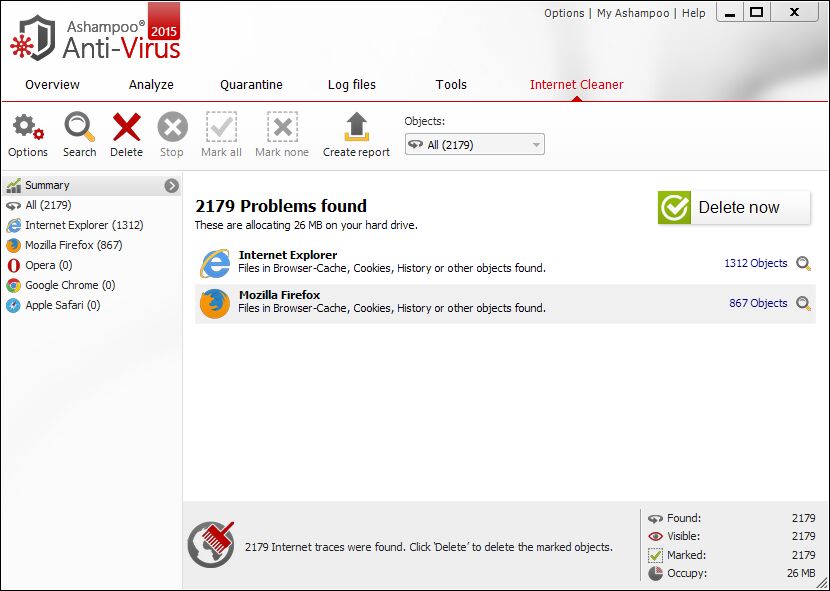This screenshot has height=591, width=830.
Task: Close the Anti-Virus window
Action: coord(794,13)
